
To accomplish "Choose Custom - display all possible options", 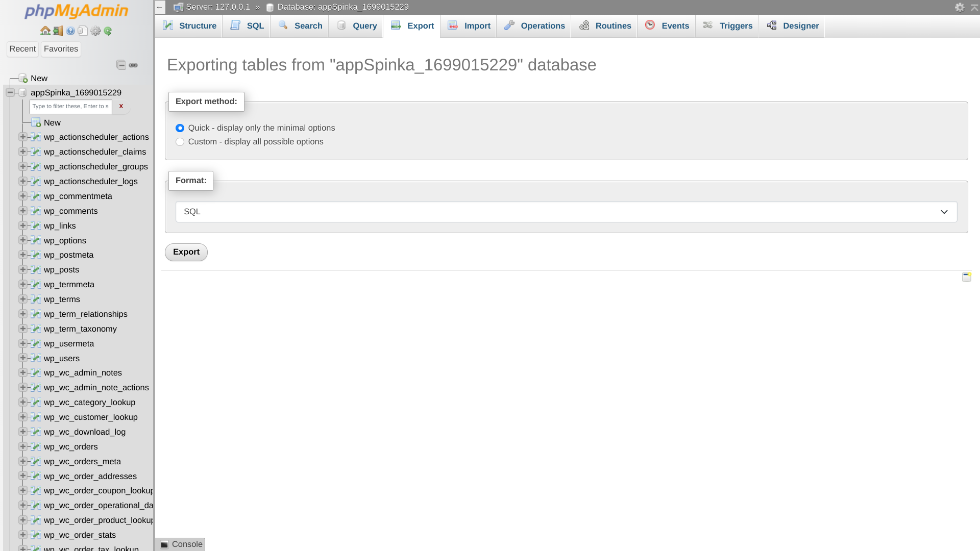I will pyautogui.click(x=180, y=141).
